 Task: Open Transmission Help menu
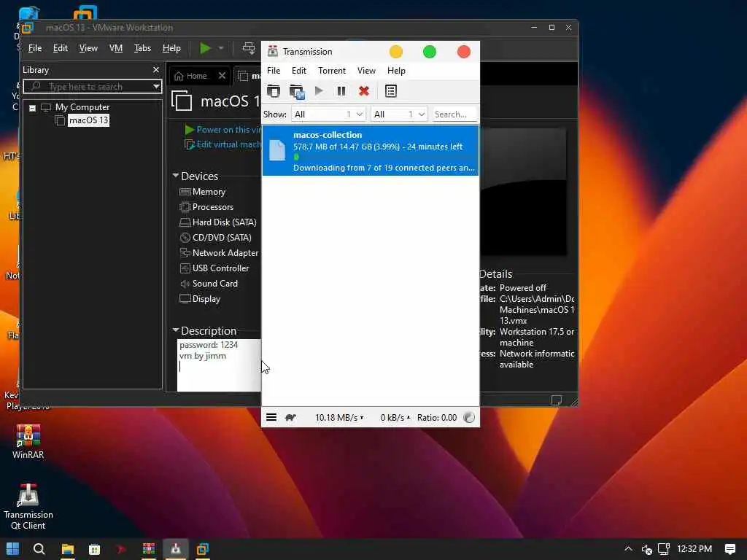(x=396, y=71)
